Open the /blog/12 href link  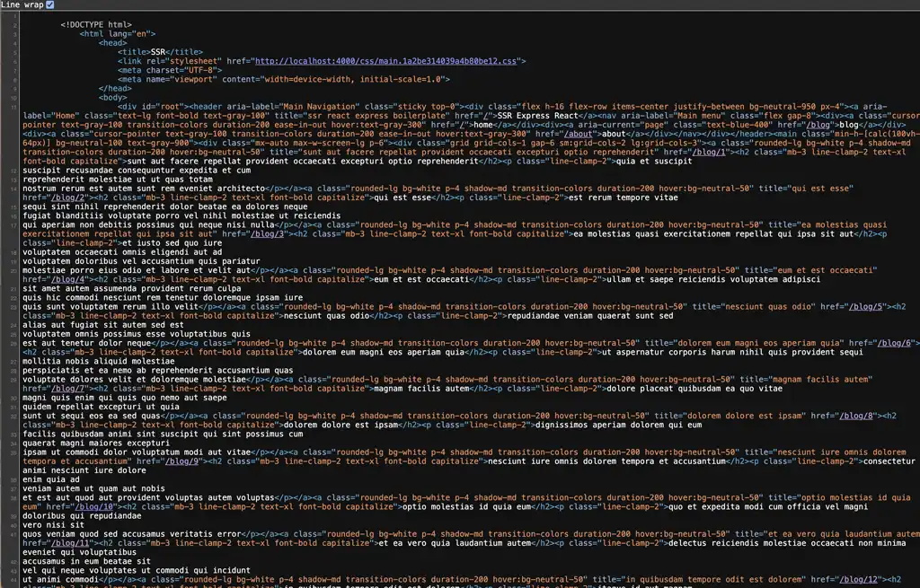coord(858,580)
